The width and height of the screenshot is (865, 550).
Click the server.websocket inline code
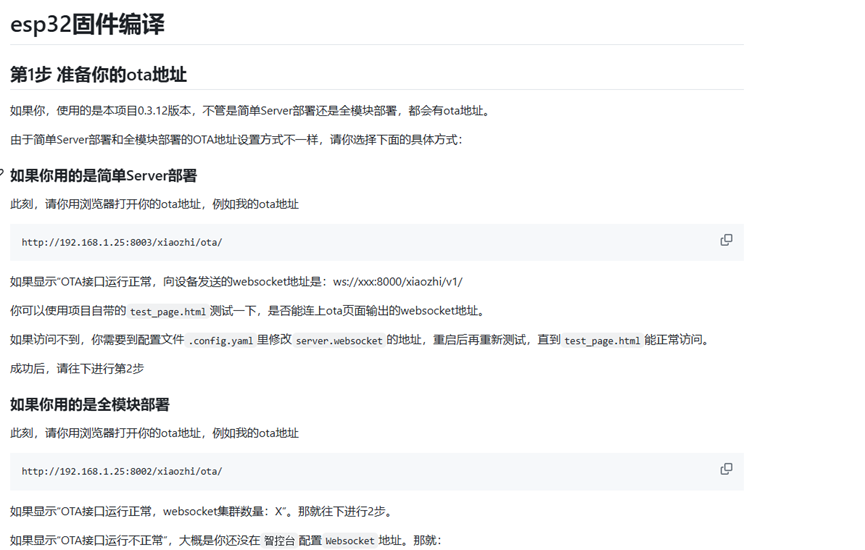338,340
